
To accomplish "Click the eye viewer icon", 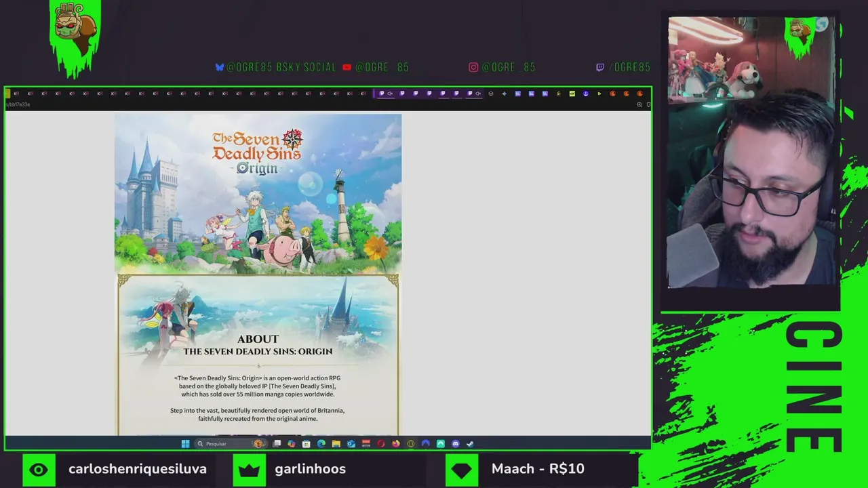I will [39, 470].
